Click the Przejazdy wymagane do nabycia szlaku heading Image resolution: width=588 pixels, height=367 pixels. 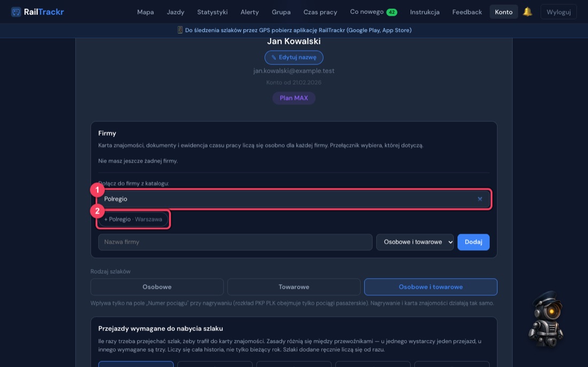tap(160, 329)
